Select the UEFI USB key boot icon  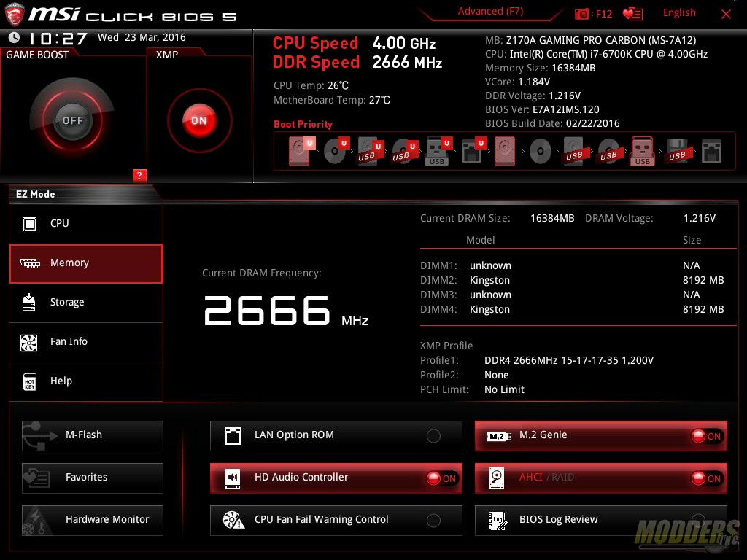pyautogui.click(x=438, y=151)
